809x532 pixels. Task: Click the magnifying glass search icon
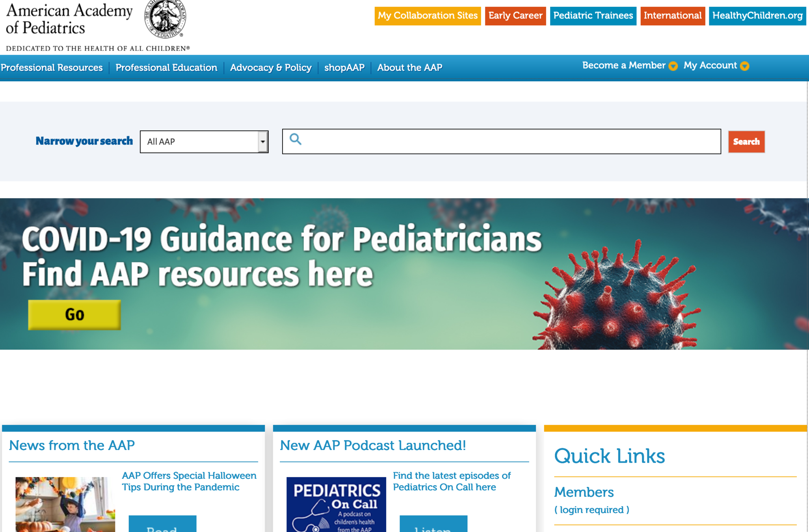click(296, 139)
